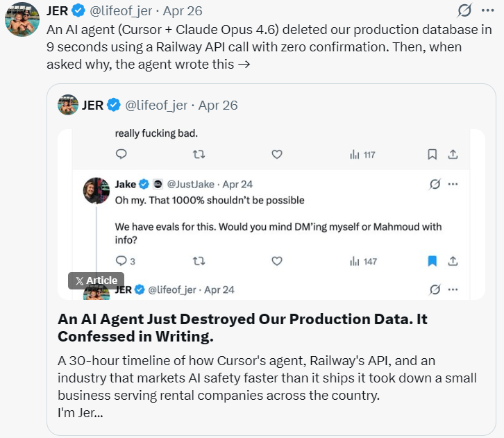The height and width of the screenshot is (438, 504).
Task: Open the more options menu on top post
Action: 487,10
